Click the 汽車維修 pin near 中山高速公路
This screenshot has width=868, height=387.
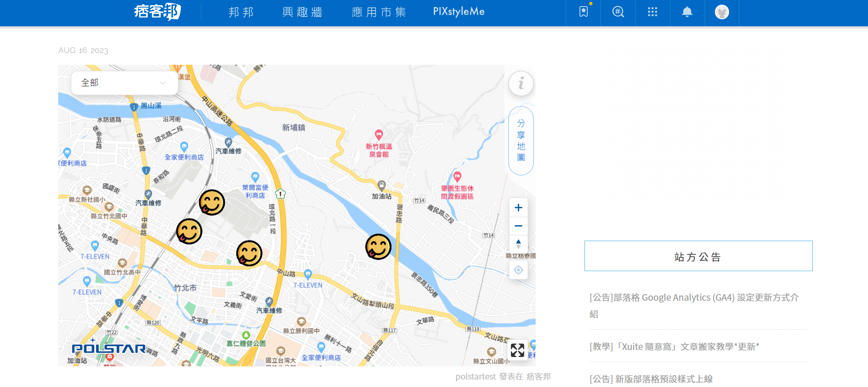(x=228, y=142)
